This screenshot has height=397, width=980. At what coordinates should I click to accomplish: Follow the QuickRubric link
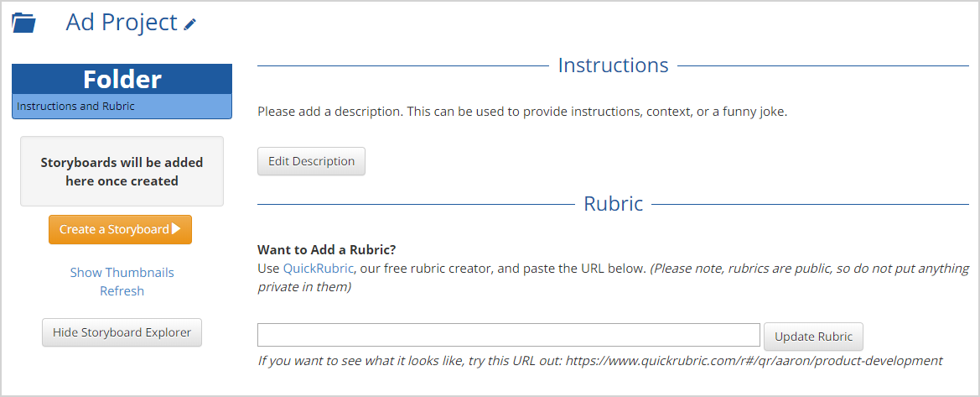pos(318,269)
